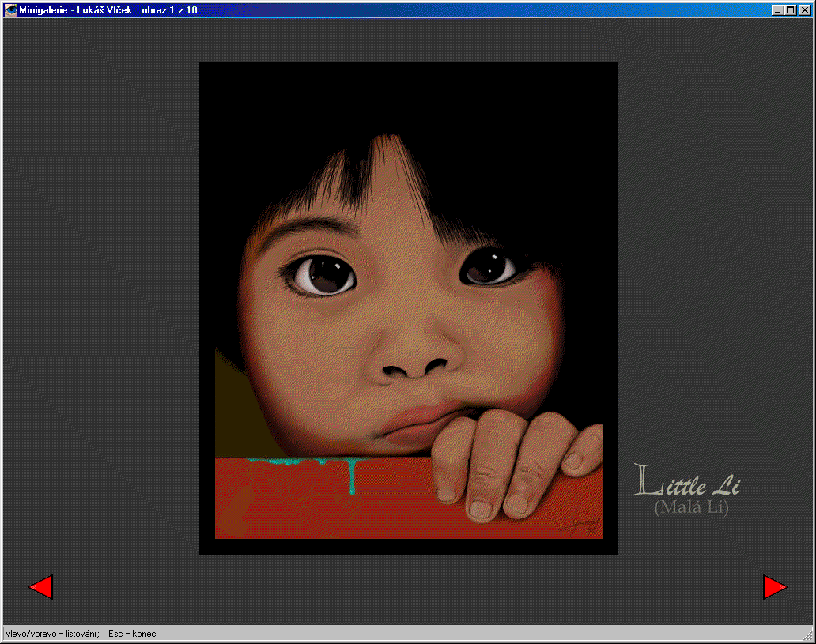Click the "Esc = konec" status bar text
The image size is (816, 644).
tap(132, 633)
